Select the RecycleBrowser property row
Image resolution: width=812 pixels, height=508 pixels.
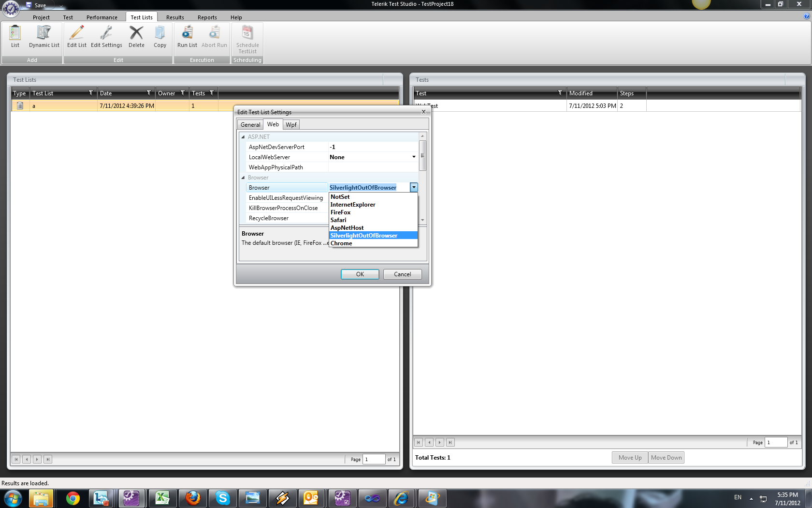click(287, 218)
